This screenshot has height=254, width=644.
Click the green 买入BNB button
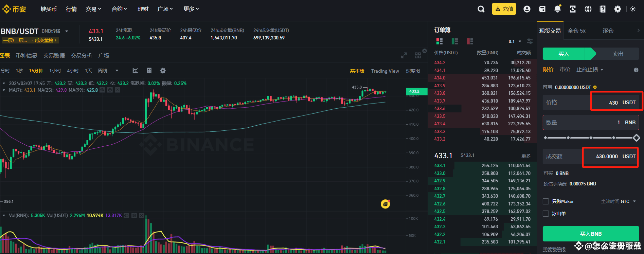[591, 234]
